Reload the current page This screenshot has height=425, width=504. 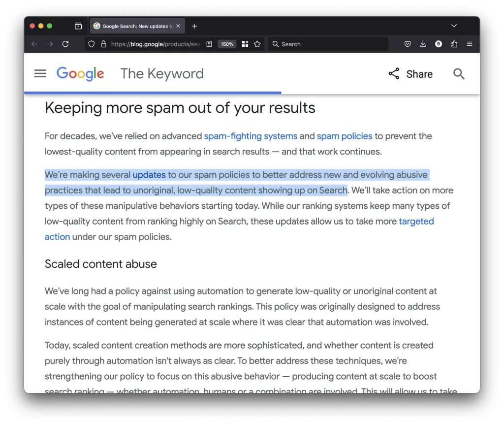[65, 44]
